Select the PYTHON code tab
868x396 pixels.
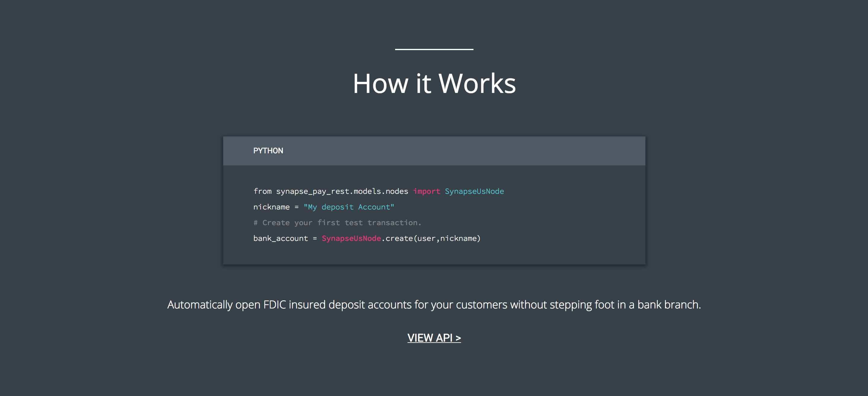[x=268, y=151]
